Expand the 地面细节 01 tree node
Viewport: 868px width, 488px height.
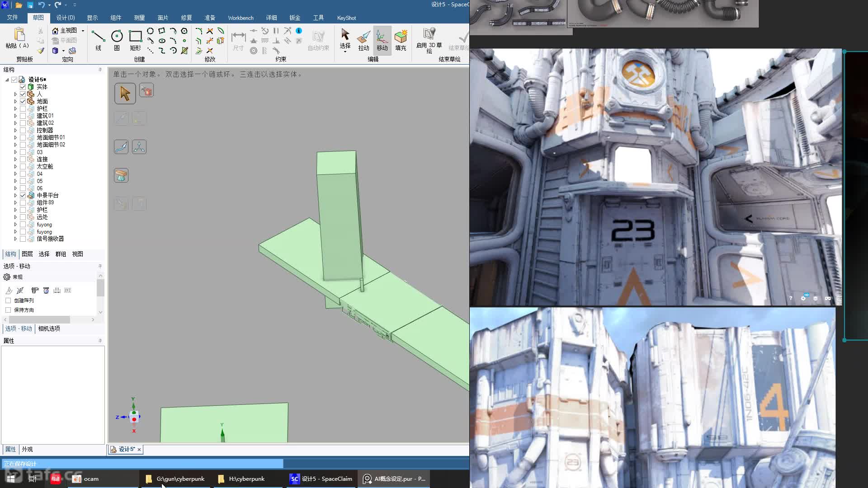tap(15, 137)
